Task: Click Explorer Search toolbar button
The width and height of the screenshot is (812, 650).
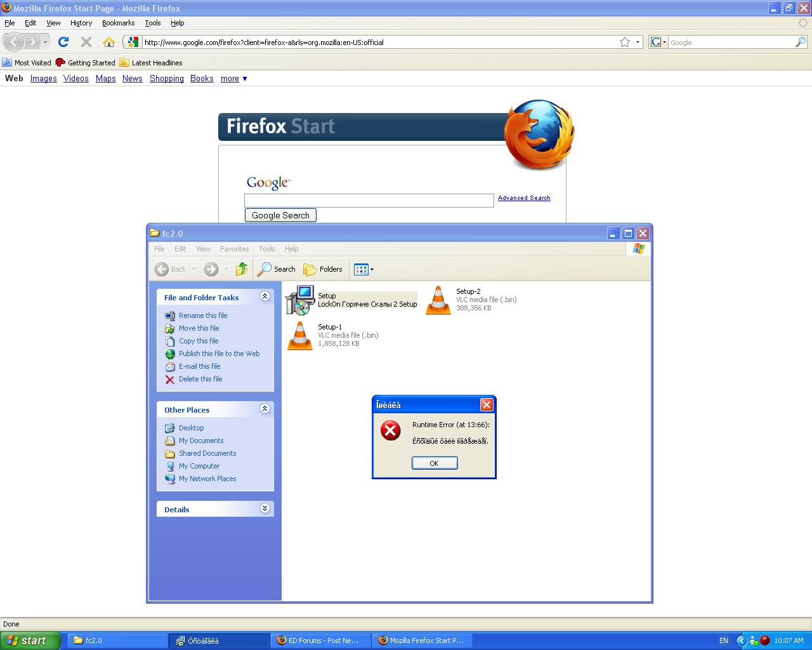Action: pyautogui.click(x=277, y=269)
